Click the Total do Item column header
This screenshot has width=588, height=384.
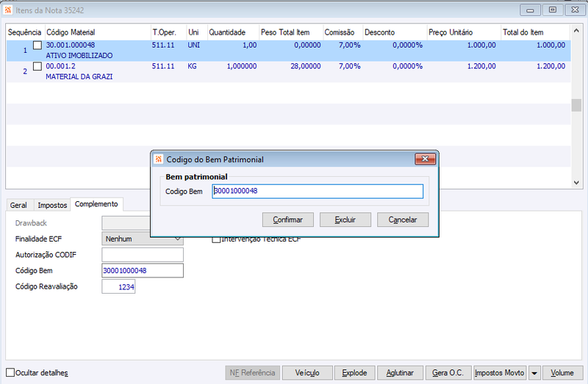536,32
